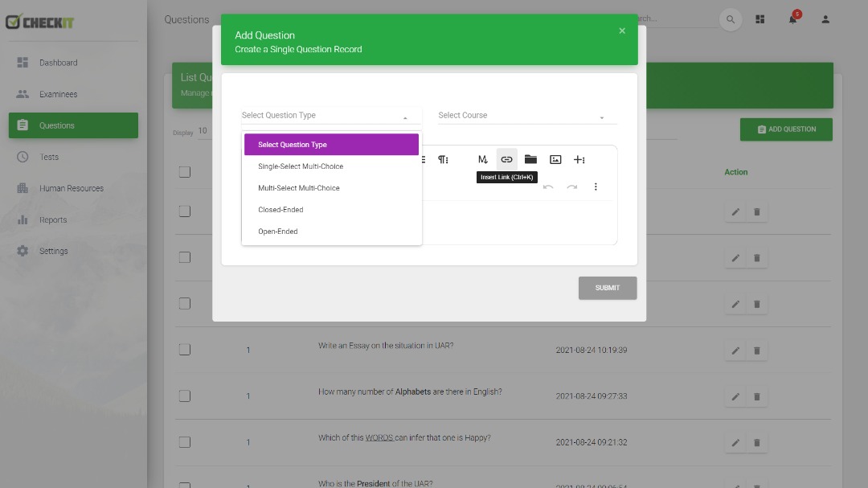Click the Reports bar chart icon

tap(23, 220)
